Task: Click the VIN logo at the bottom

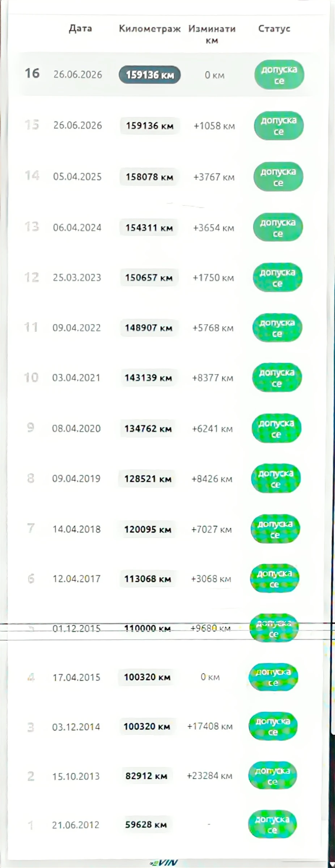Action: pyautogui.click(x=164, y=863)
